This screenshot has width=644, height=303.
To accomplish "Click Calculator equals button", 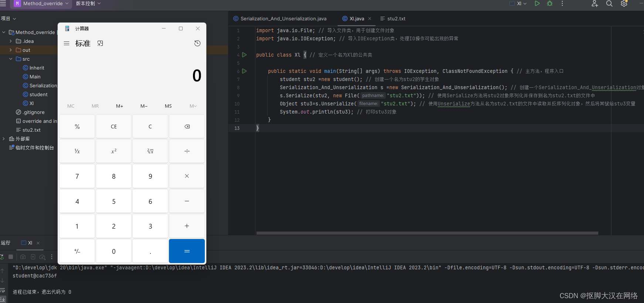I will (187, 251).
